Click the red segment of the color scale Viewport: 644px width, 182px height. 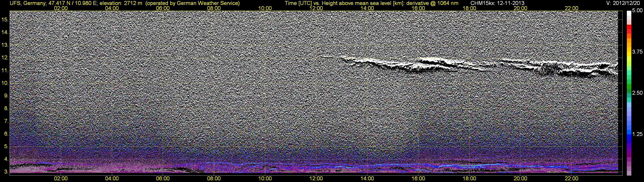[x=629, y=27]
